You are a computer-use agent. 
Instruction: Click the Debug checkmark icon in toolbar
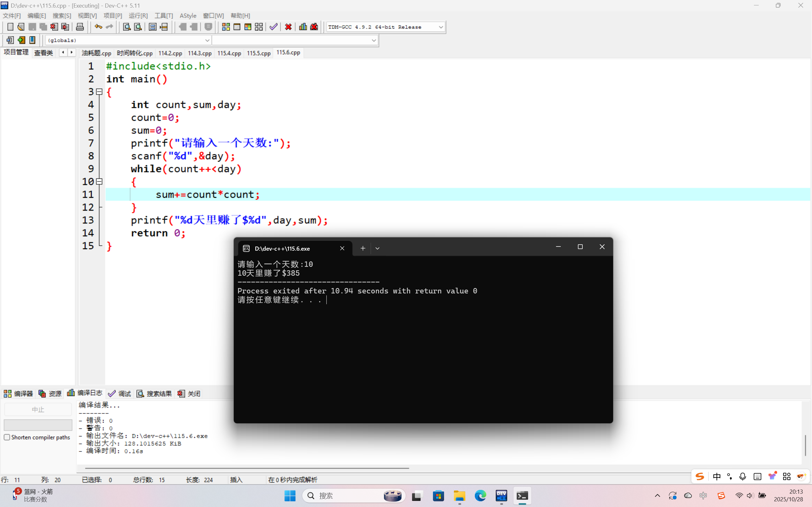point(273,27)
